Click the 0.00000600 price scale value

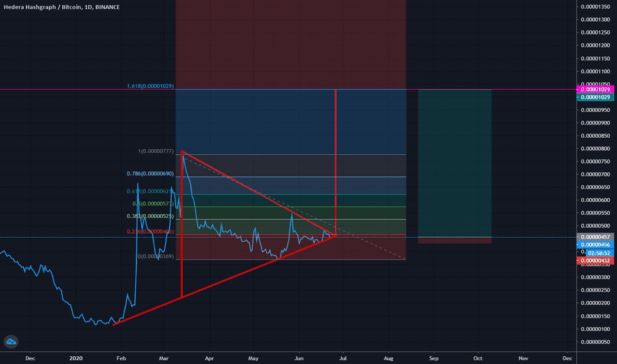click(595, 200)
